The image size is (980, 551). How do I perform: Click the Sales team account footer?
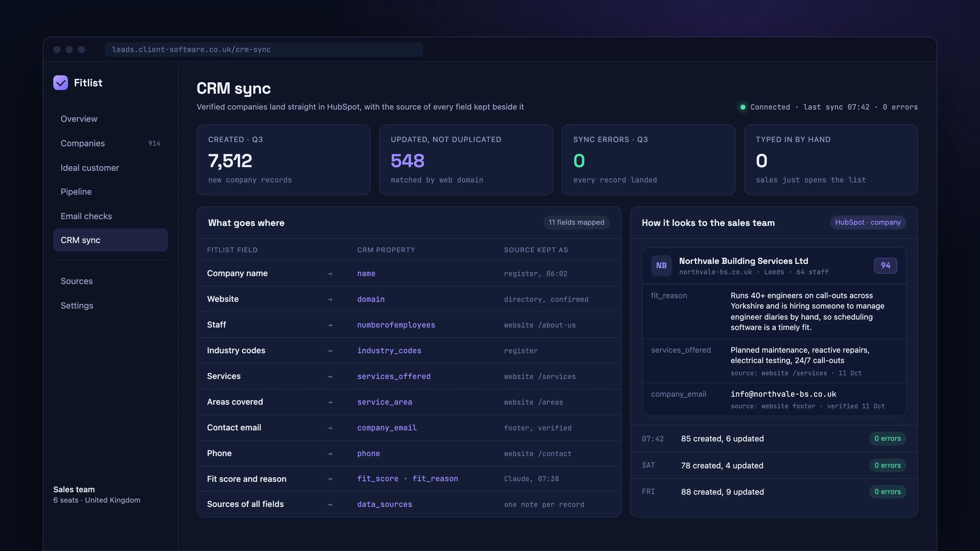tap(97, 494)
